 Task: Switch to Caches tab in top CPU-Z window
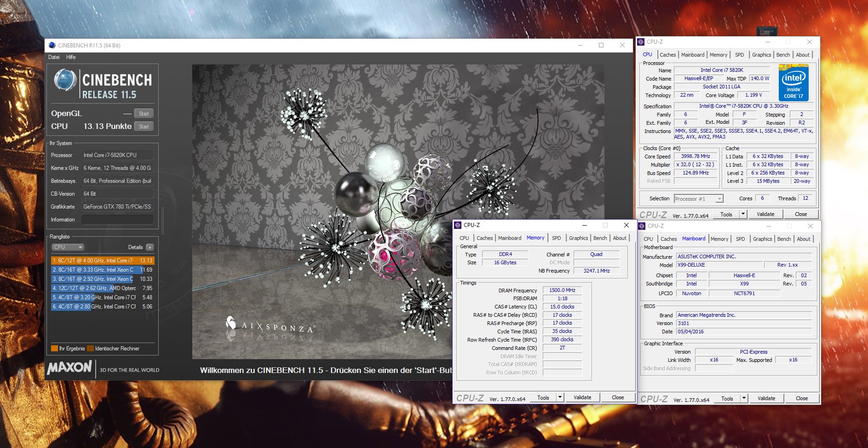tap(667, 55)
